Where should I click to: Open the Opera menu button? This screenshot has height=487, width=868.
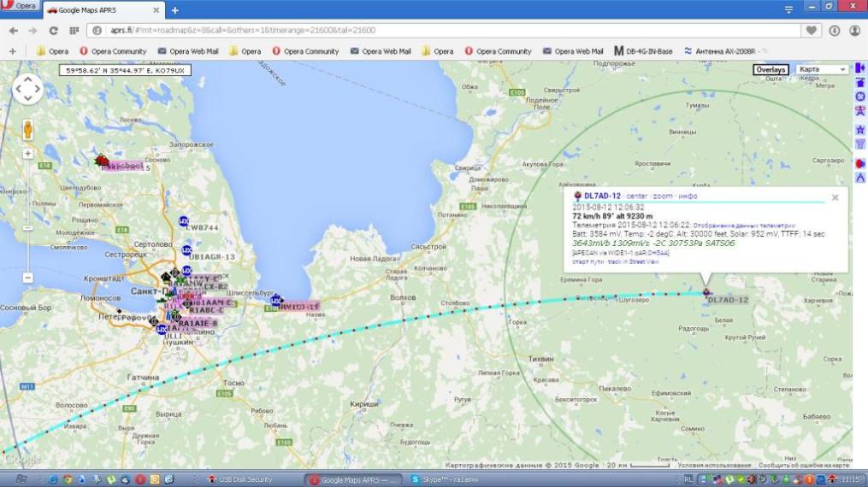tap(21, 7)
